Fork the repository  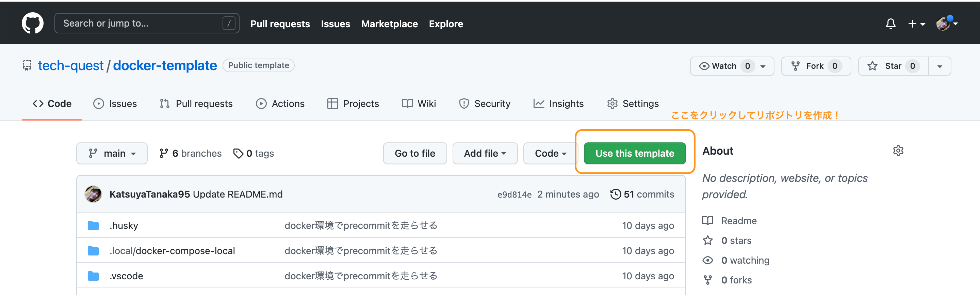click(816, 66)
